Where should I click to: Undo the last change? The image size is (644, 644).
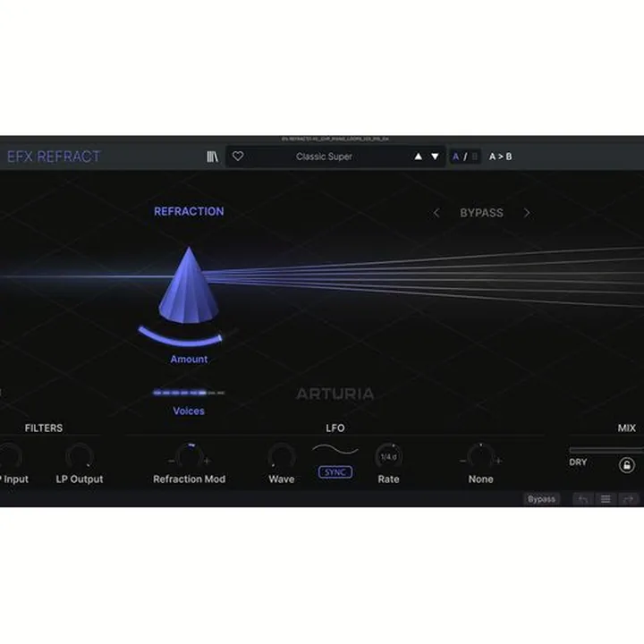(583, 499)
